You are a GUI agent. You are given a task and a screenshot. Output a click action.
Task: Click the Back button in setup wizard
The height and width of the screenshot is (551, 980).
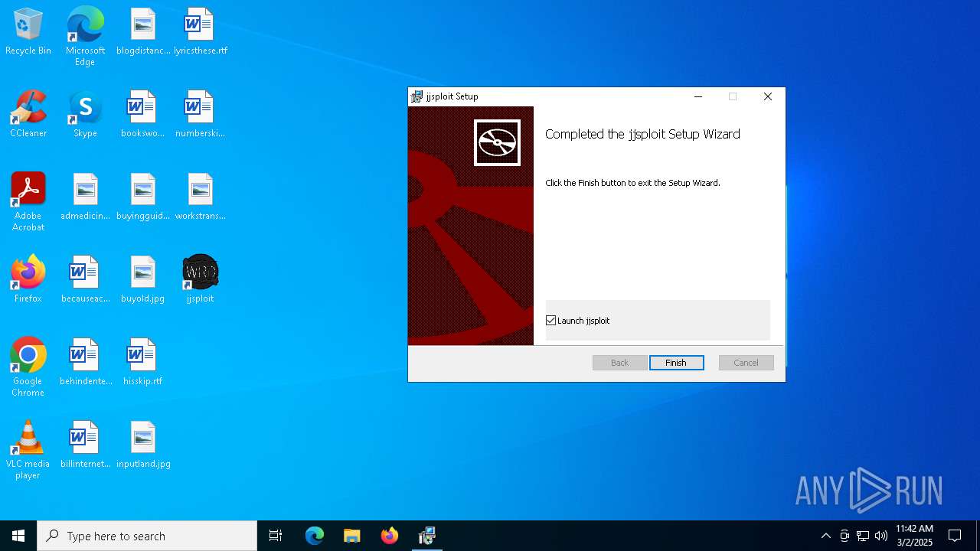619,363
